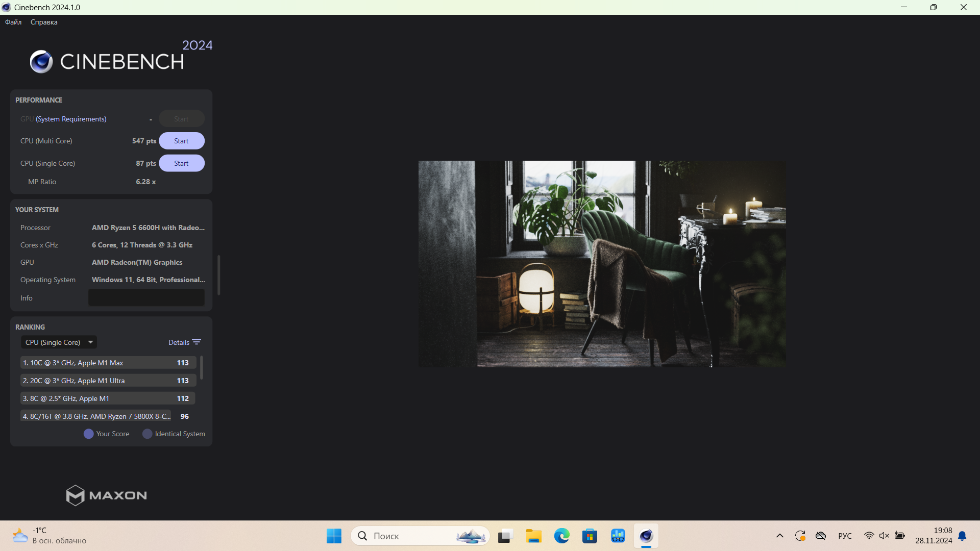Viewport: 980px width, 551px height.
Task: Open GPU System Requirements link
Action: click(x=71, y=119)
